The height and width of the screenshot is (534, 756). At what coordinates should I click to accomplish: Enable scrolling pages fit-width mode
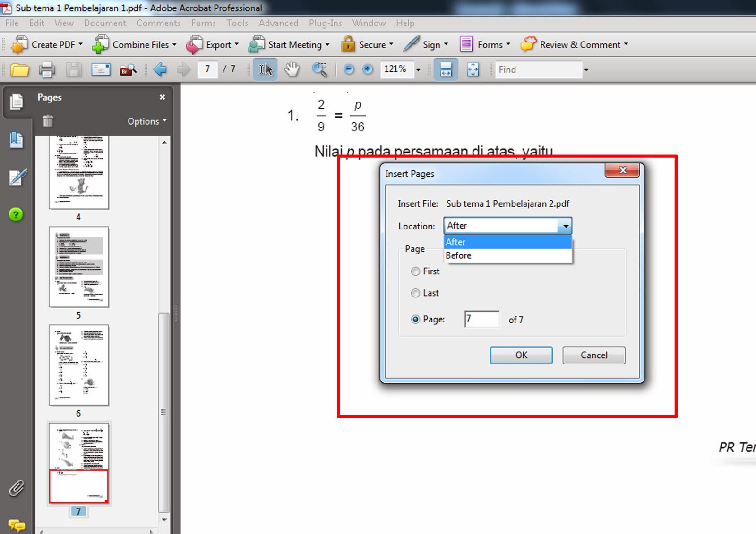446,69
